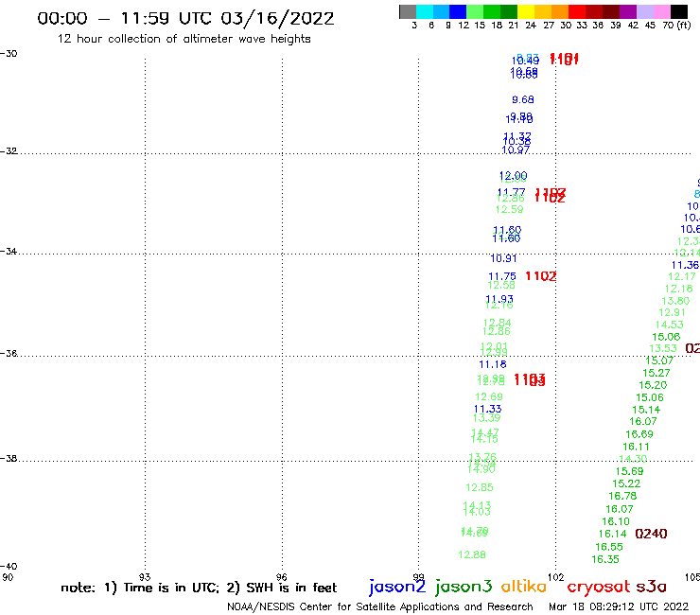The image size is (700, 615).
Task: Select the wave height value 15.20
Action: [653, 385]
